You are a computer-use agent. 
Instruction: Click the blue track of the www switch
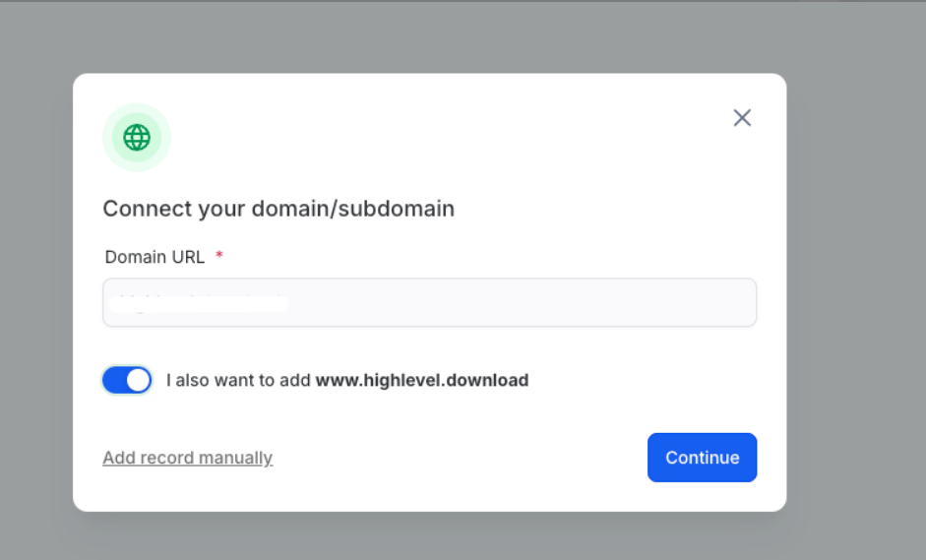tap(114, 380)
